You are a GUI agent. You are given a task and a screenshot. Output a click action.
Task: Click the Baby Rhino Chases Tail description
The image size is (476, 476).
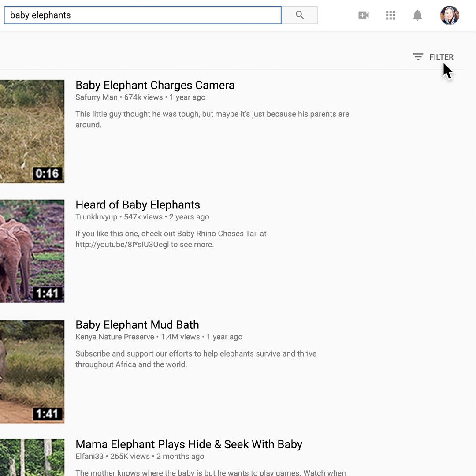tap(171, 239)
